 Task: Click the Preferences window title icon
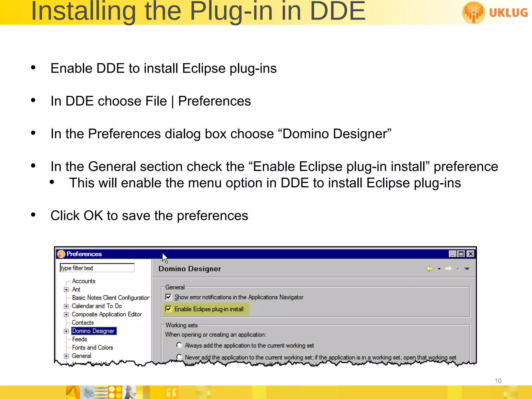(61, 254)
